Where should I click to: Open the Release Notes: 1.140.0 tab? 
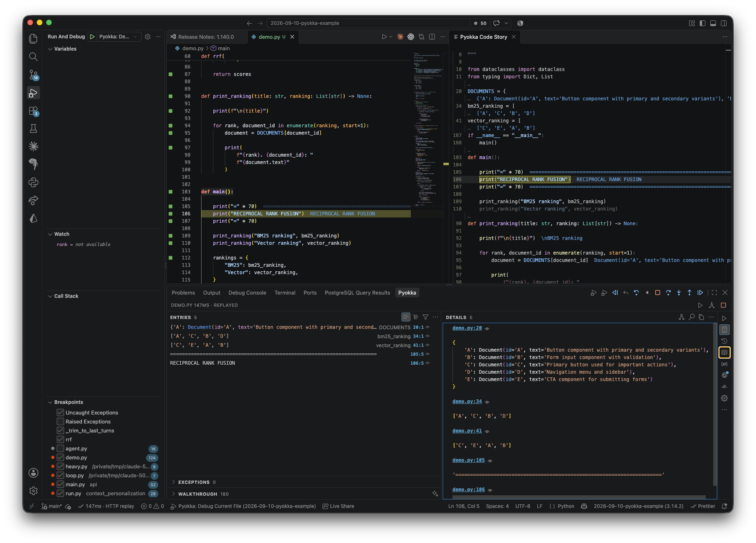coord(206,37)
